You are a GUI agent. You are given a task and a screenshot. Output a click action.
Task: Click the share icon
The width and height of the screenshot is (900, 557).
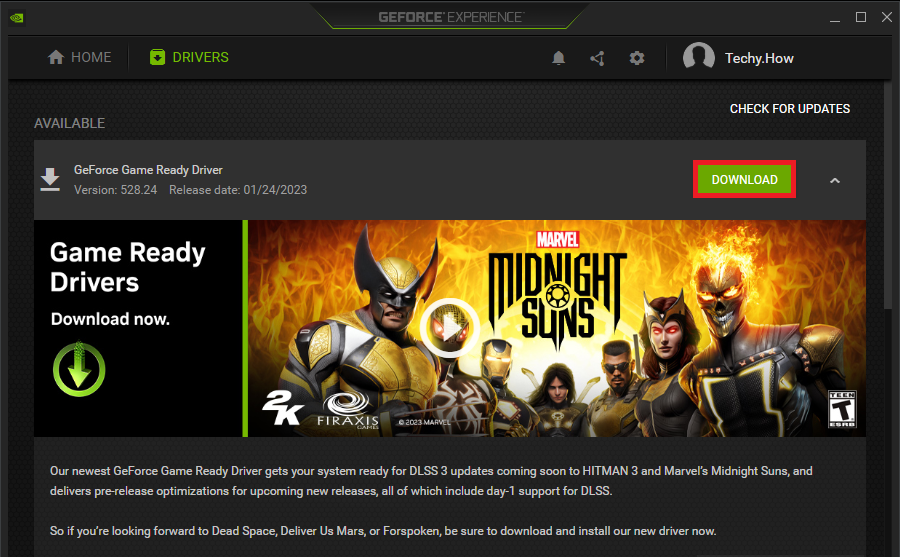[x=598, y=58]
